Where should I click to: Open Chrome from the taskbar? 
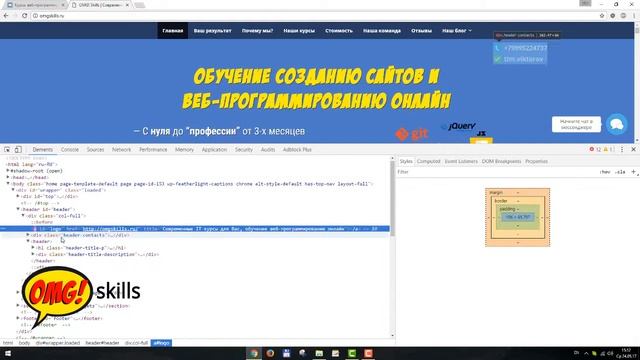point(254,353)
